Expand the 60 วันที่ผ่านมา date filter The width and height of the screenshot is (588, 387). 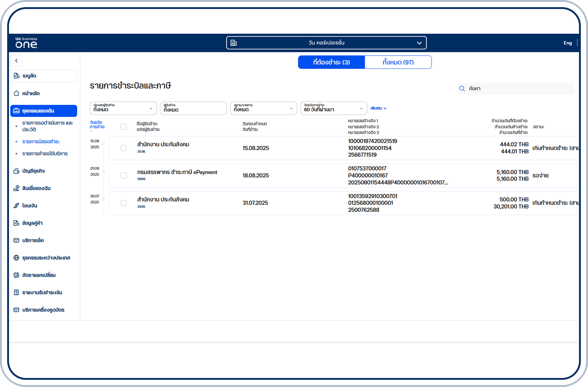point(333,108)
